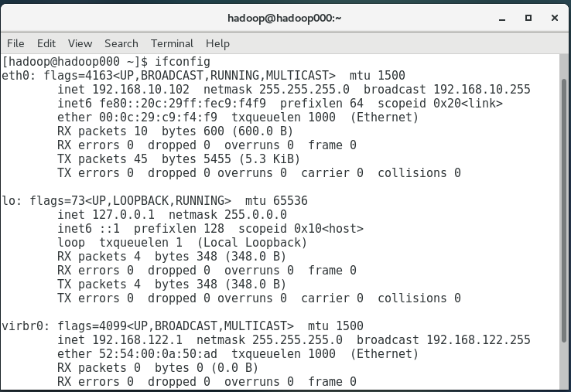Click the loopback address 127.0.0.1
This screenshot has width=571, height=392.
[x=124, y=215]
